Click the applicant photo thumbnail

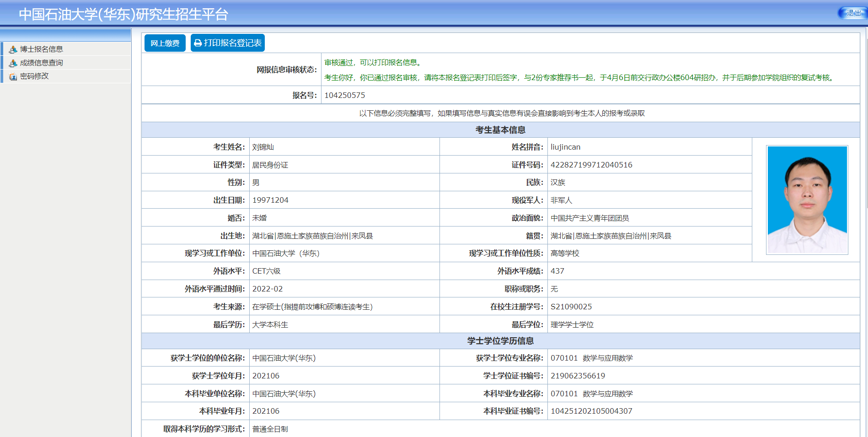pos(807,200)
